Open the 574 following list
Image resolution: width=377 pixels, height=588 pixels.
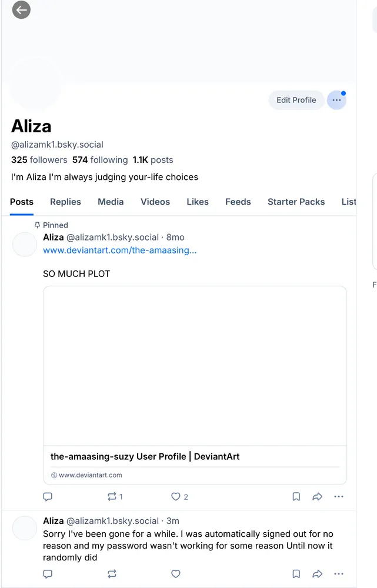[100, 160]
